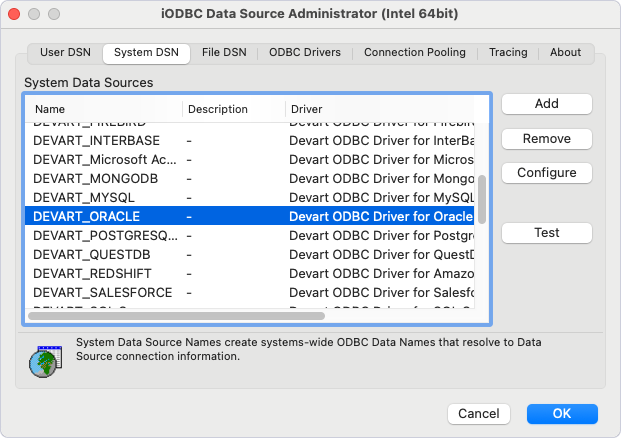Click the Driver column header

pos(380,109)
